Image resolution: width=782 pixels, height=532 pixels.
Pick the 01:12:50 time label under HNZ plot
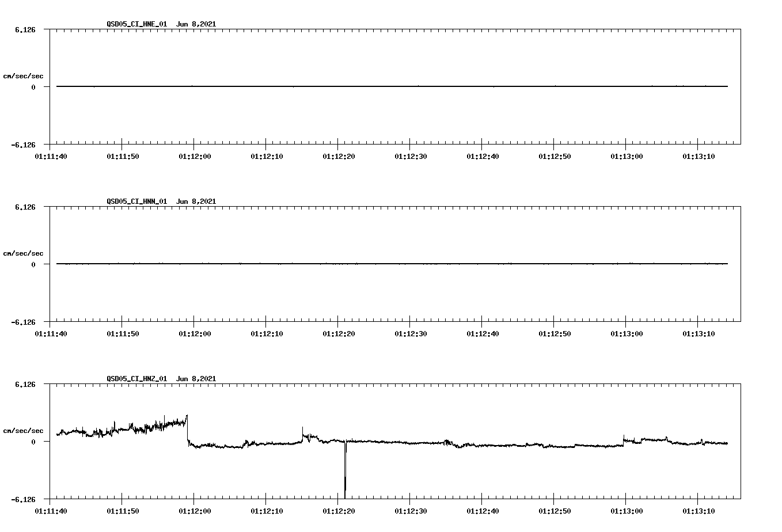tap(555, 511)
